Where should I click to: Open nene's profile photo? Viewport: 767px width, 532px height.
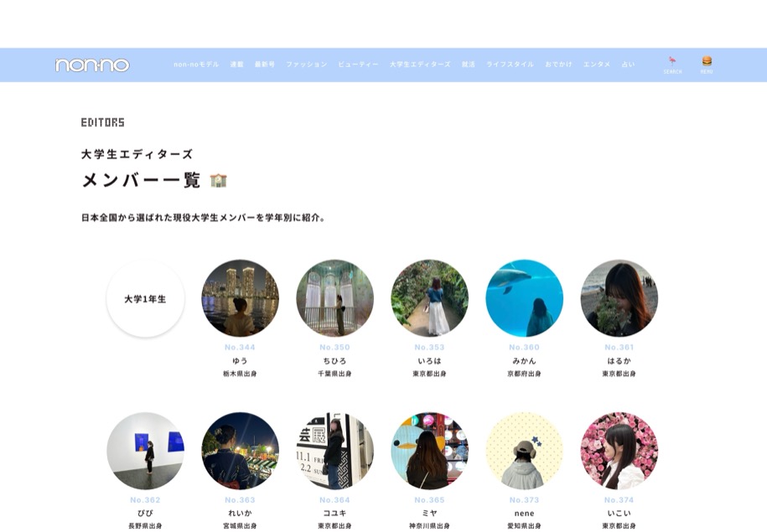tap(525, 451)
